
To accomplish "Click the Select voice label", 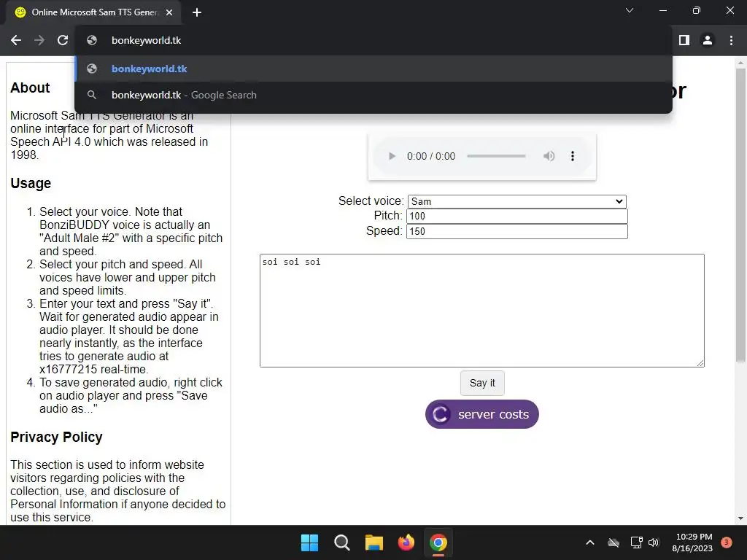I will [x=371, y=201].
